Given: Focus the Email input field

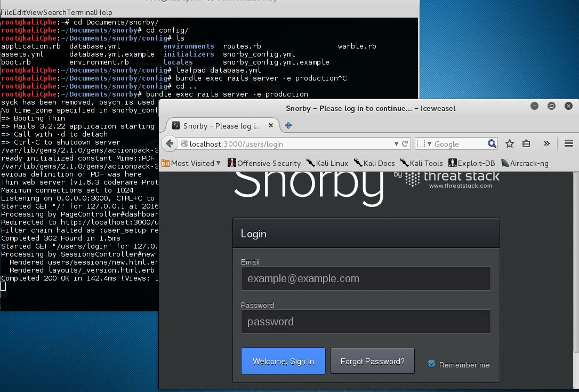Looking at the screenshot, I should (366, 278).
